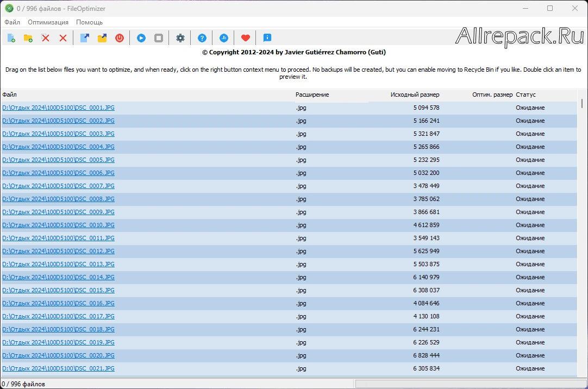Open file link DSC_0011.JPG
The image size is (588, 389).
(x=59, y=239)
